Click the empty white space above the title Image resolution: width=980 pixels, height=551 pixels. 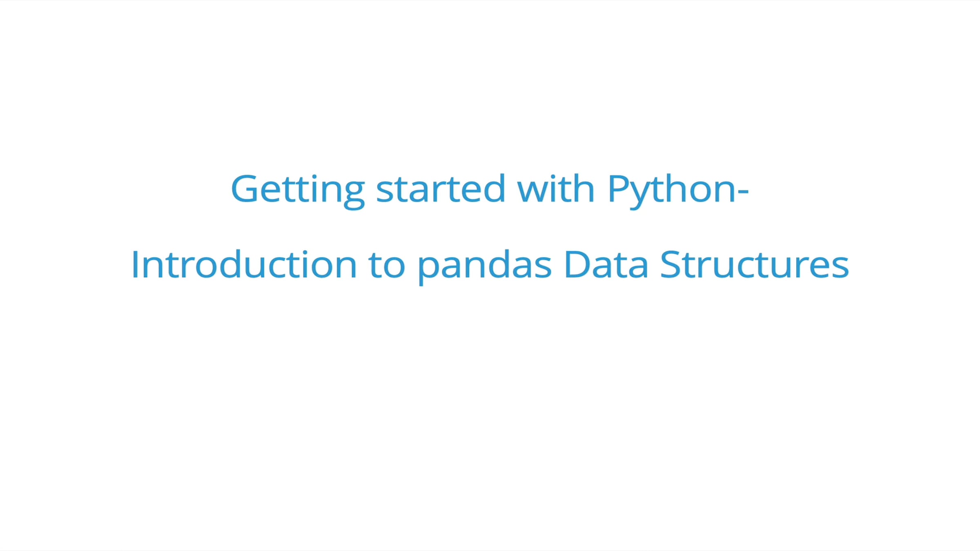pos(490,82)
